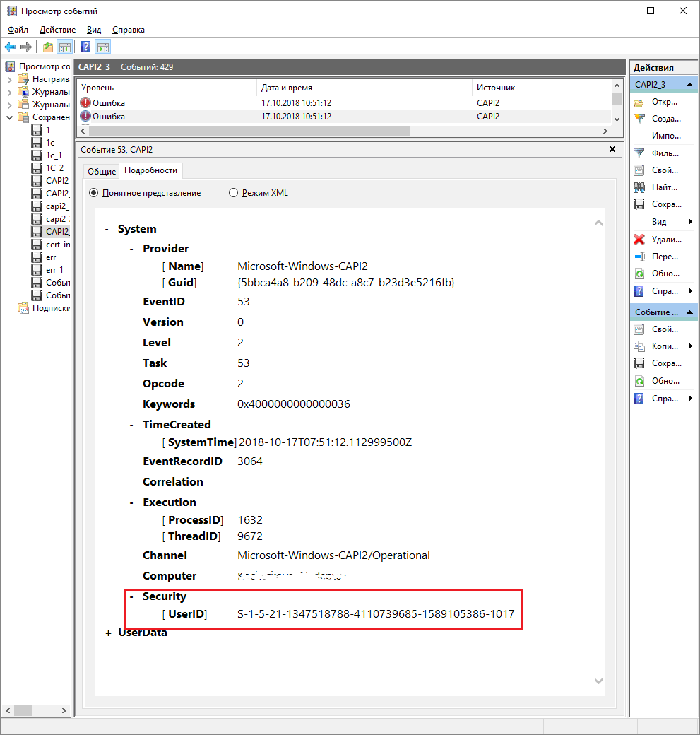This screenshot has height=735, width=700.
Task: Switch to the Общие tab
Action: tap(102, 172)
